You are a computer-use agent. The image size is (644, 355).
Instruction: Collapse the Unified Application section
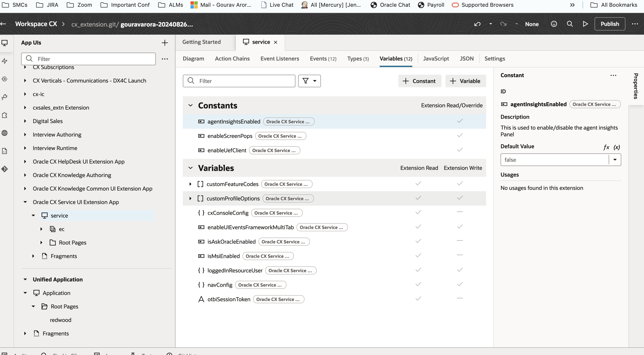(25, 280)
